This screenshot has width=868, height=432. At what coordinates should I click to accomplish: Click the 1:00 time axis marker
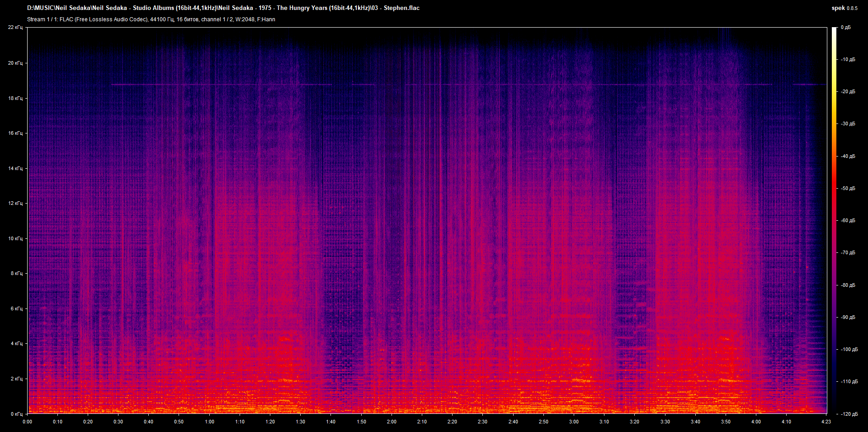point(209,422)
